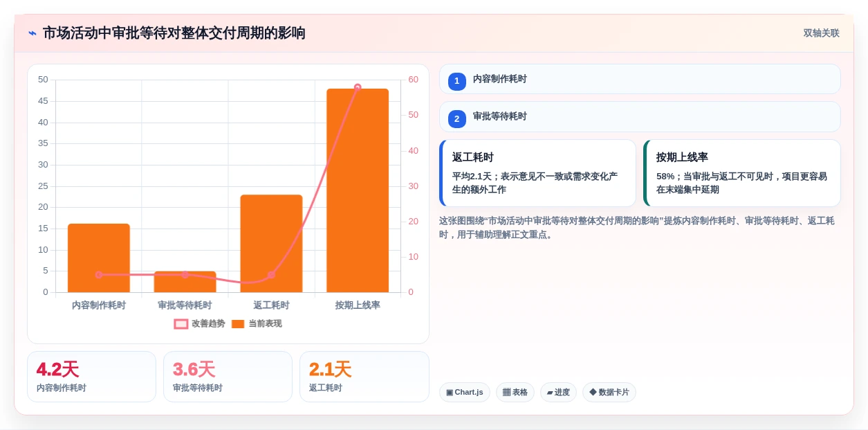This screenshot has height=430, width=868.
Task: Click the x-axis label 返工耗时
Action: 271,305
